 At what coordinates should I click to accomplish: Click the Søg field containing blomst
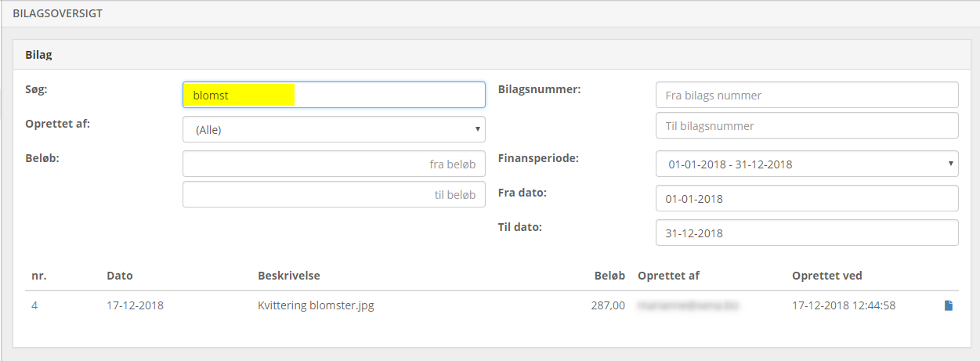click(x=334, y=95)
